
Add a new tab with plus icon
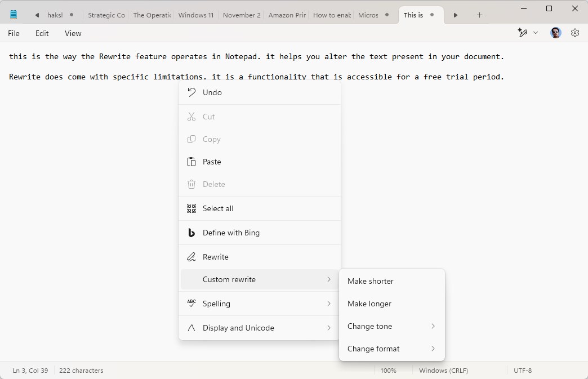pos(479,15)
